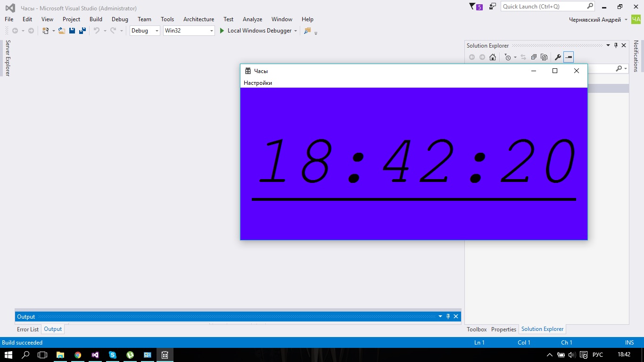Click the Collapse All icon in Solution Explorer
Screen dimensions: 644x362
(534, 57)
